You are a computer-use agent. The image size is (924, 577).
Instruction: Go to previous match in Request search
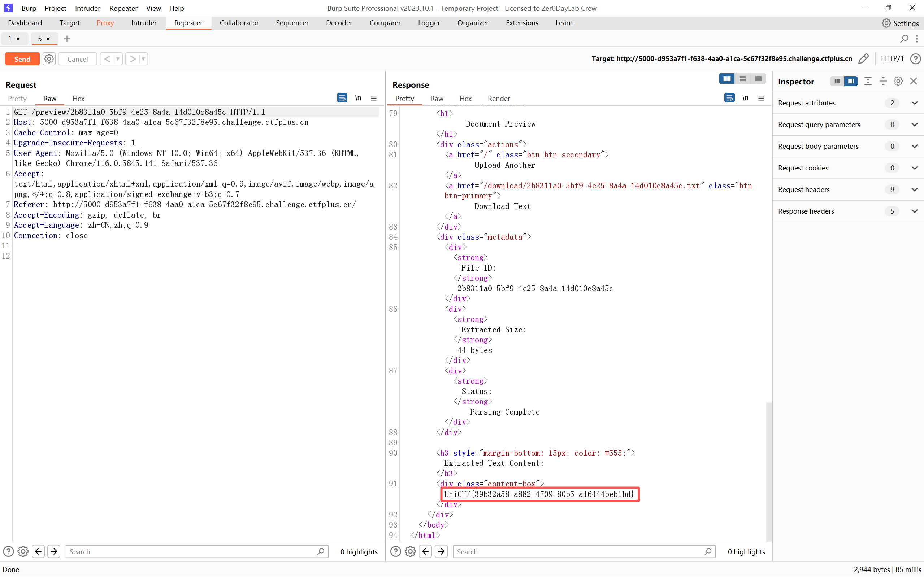tap(38, 551)
